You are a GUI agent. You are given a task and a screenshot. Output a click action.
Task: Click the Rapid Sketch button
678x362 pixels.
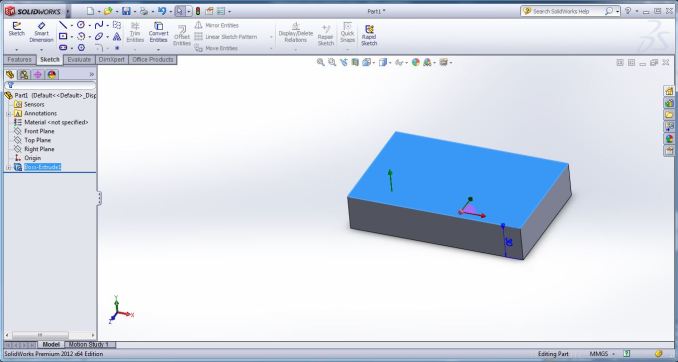click(x=369, y=35)
